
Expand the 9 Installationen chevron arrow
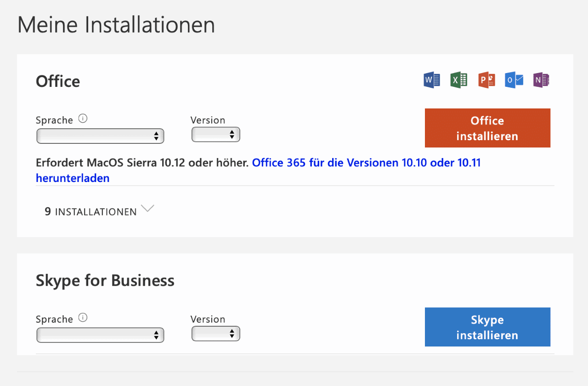[147, 209]
